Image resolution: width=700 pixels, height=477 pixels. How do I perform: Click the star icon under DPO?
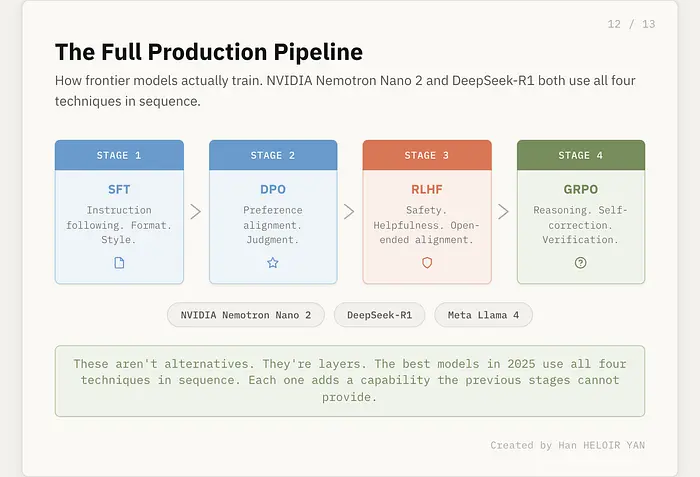coord(273,263)
